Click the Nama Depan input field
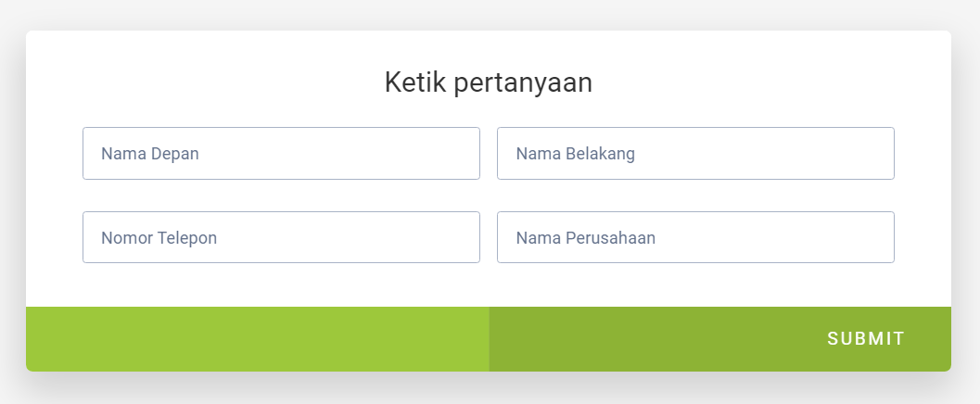Image resolution: width=980 pixels, height=404 pixels. tap(281, 153)
